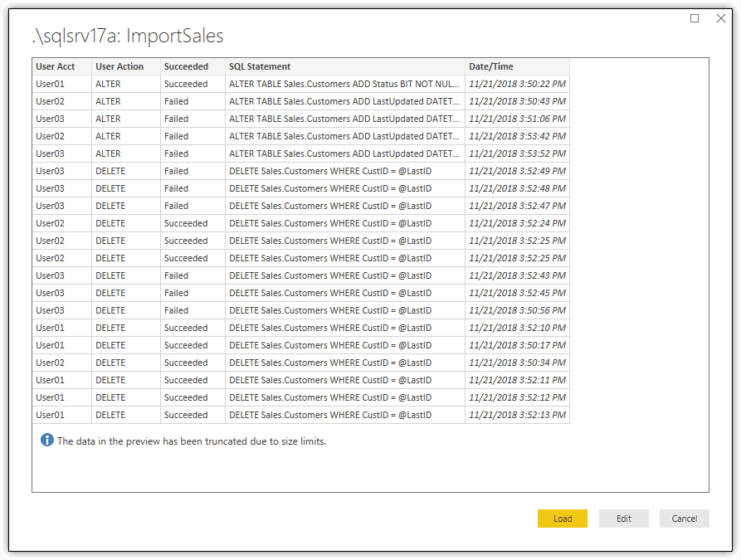Click the Load button

tap(563, 519)
